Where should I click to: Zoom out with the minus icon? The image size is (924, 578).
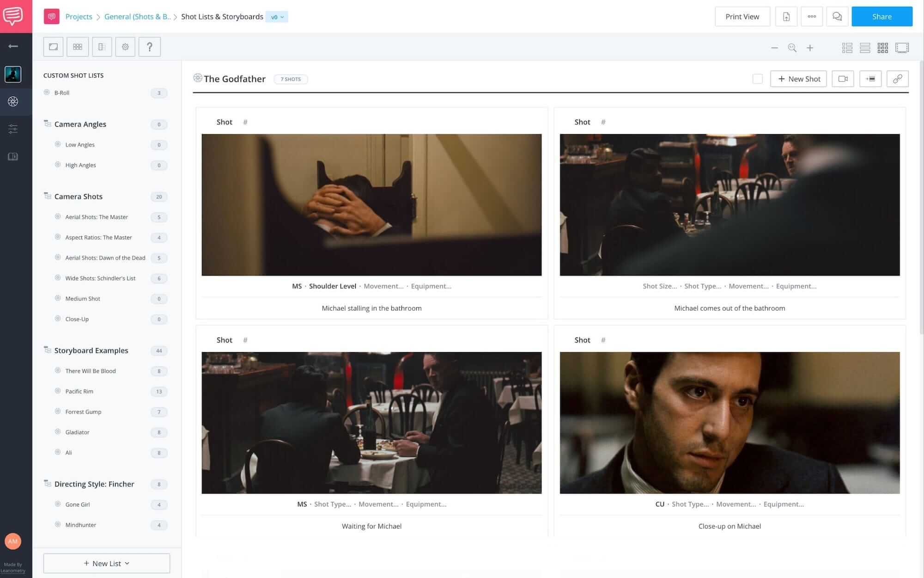coord(774,48)
